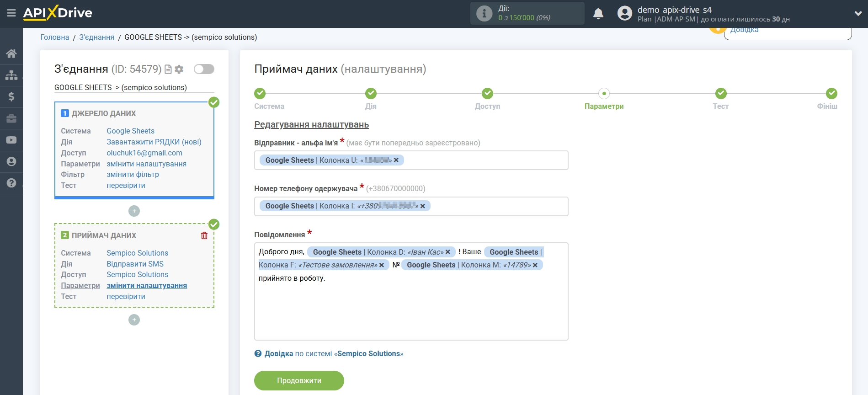Image resolution: width=868 pixels, height=395 pixels.
Task: Click the user avatar icon
Action: [x=624, y=13]
